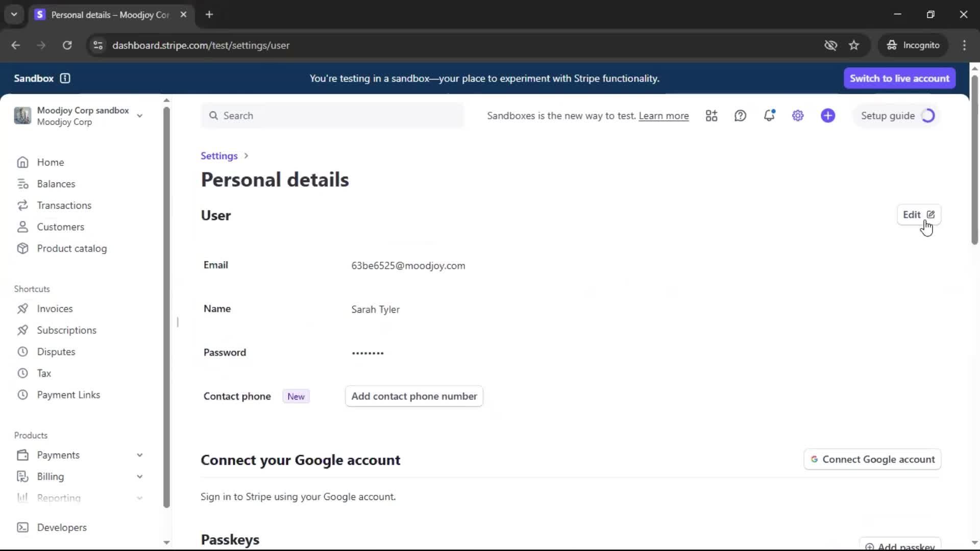Viewport: 980px width, 551px height.
Task: Focus the Search field
Action: (332, 116)
